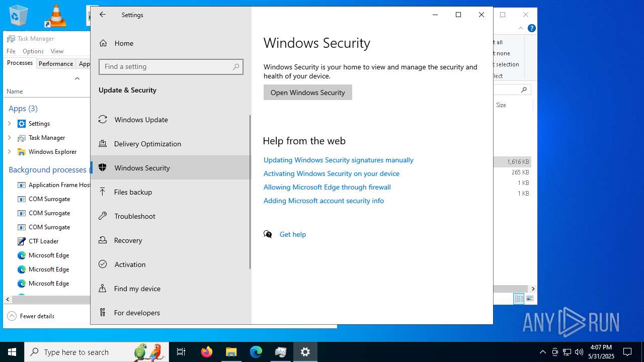Click the sort chevron above Name column
Viewport: 644px width, 362px height.
(x=77, y=78)
